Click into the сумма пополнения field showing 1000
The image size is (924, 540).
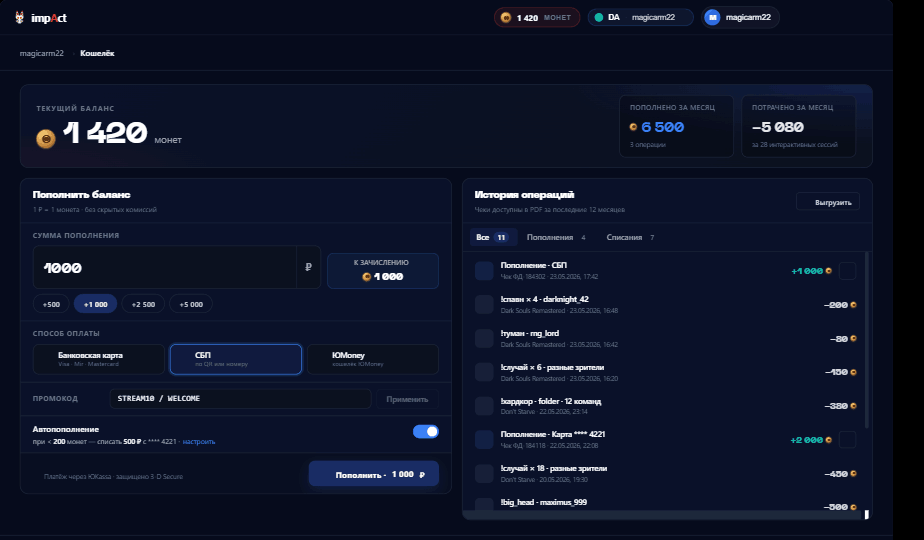164,267
